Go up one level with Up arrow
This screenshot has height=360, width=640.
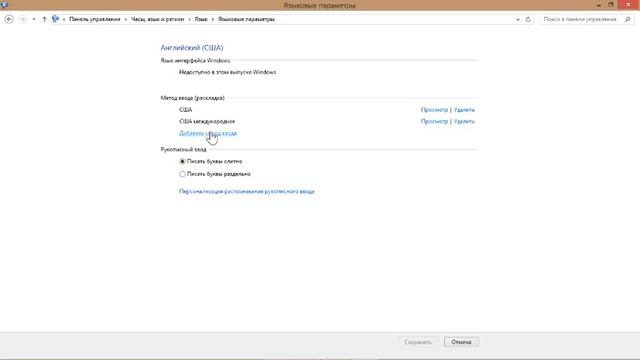(44, 19)
